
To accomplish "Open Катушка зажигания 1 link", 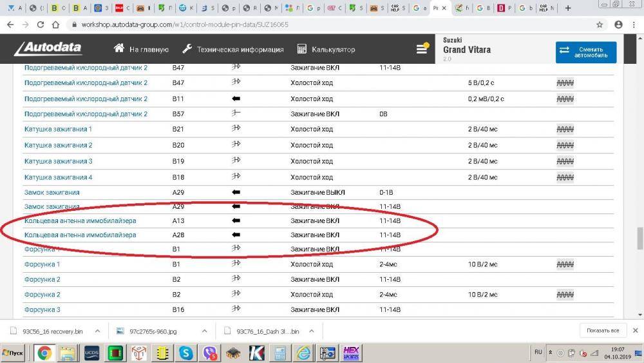I will 58,130.
